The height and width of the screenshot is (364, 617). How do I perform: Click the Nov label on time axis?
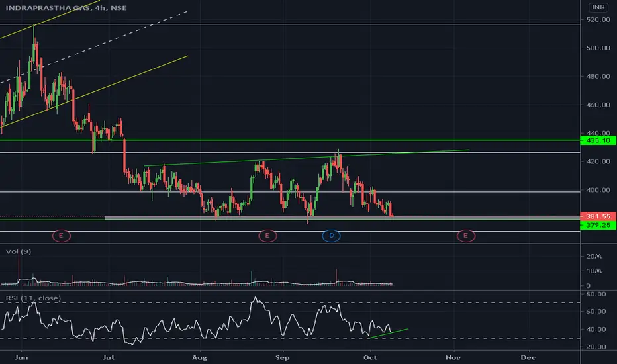tap(453, 357)
